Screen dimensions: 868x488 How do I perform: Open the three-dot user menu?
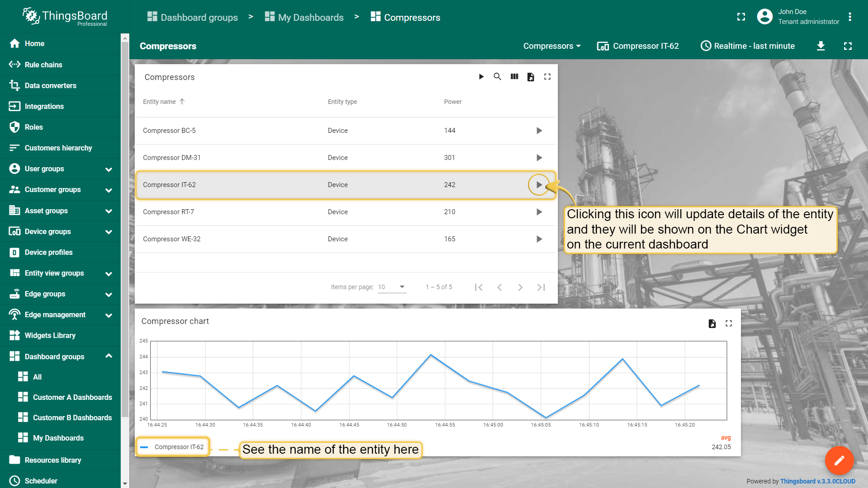pyautogui.click(x=850, y=17)
